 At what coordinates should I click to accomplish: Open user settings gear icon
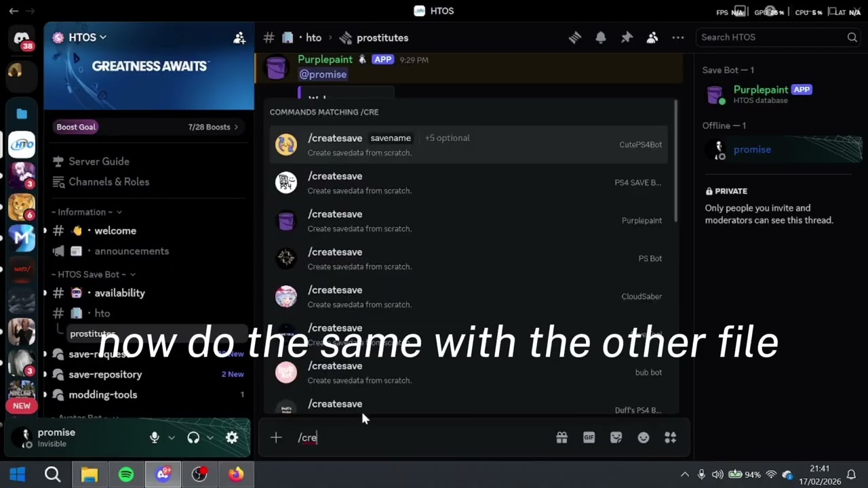232,438
